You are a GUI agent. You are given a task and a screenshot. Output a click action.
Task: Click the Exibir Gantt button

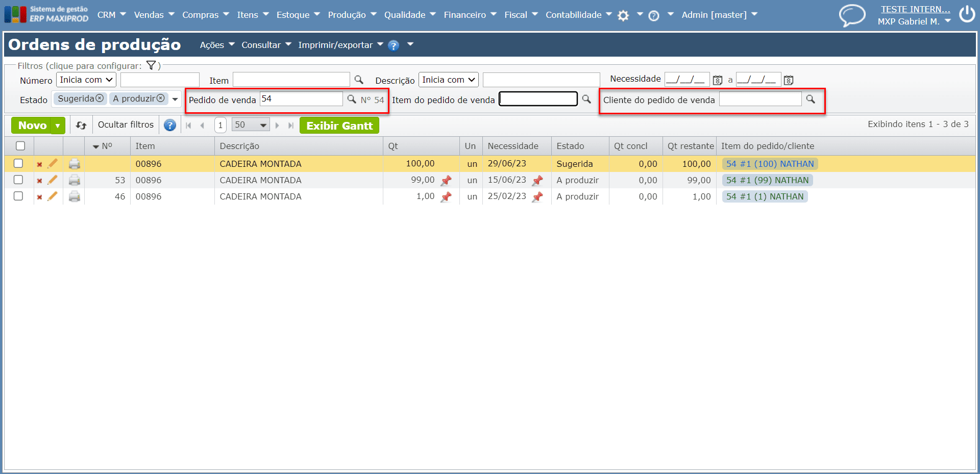tap(339, 126)
